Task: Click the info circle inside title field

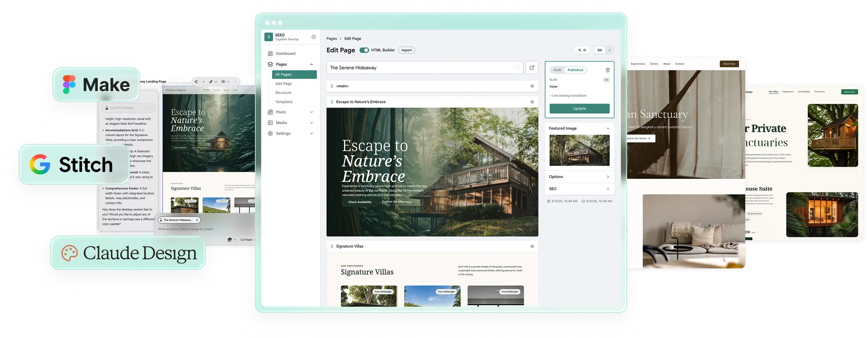Action: [x=517, y=68]
